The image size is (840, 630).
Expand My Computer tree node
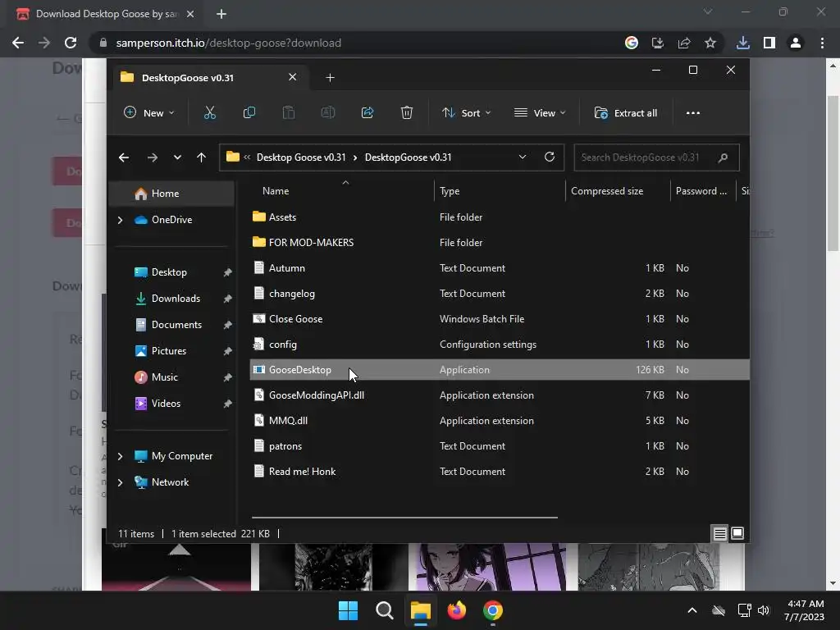[120, 456]
